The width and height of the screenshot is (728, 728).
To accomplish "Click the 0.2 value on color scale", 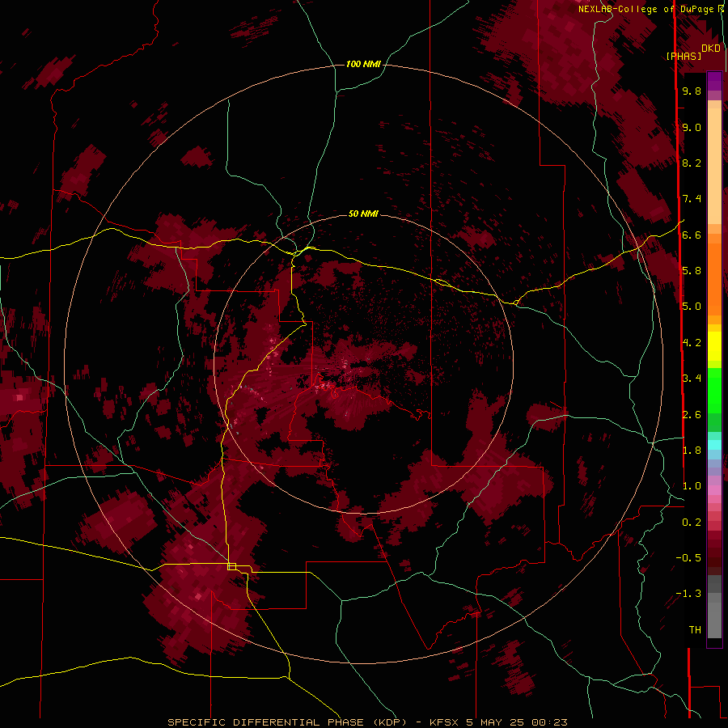I will tap(692, 523).
